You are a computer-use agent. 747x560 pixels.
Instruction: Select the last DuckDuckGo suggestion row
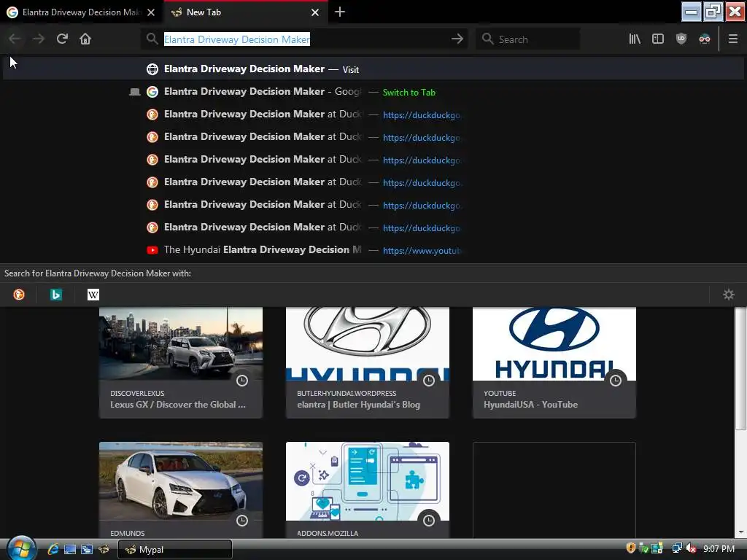coord(373,227)
